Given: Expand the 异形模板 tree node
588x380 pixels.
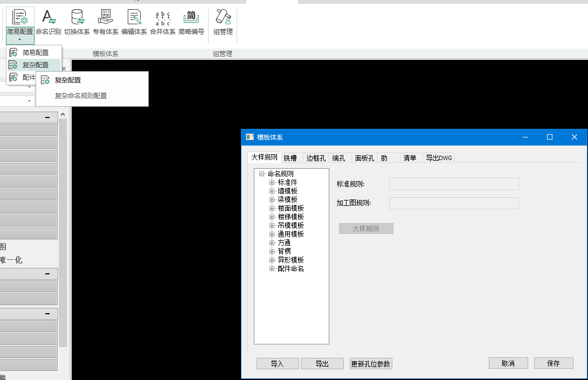Looking at the screenshot, I should click(272, 260).
